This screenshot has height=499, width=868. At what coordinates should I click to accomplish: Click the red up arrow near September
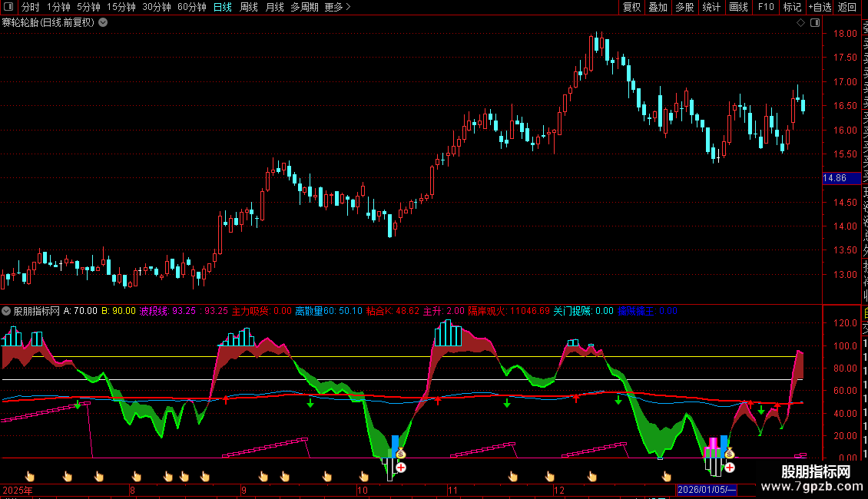tap(226, 399)
